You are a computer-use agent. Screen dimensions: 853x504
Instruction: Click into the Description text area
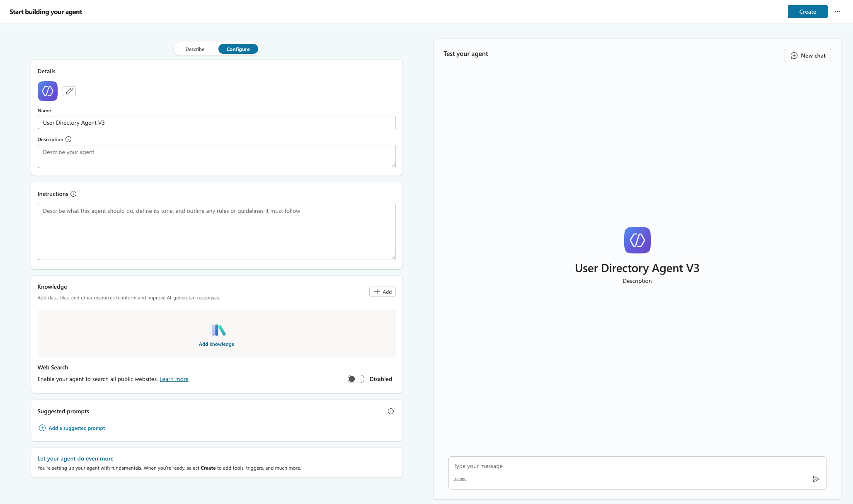(x=216, y=156)
